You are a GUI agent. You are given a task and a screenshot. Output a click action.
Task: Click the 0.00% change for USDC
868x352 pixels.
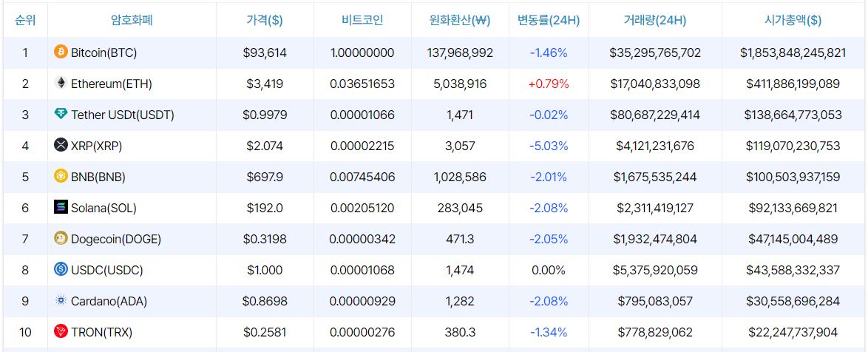[x=549, y=270]
